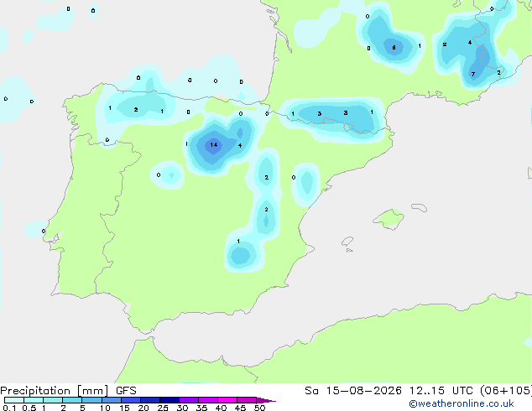Click the 0.1–0.5 mm legend color box
This screenshot has width=532, height=411.
(14, 400)
